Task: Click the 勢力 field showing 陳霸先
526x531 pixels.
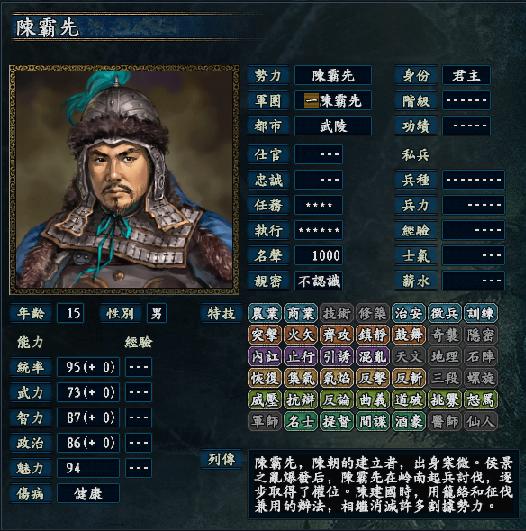Action: point(333,75)
